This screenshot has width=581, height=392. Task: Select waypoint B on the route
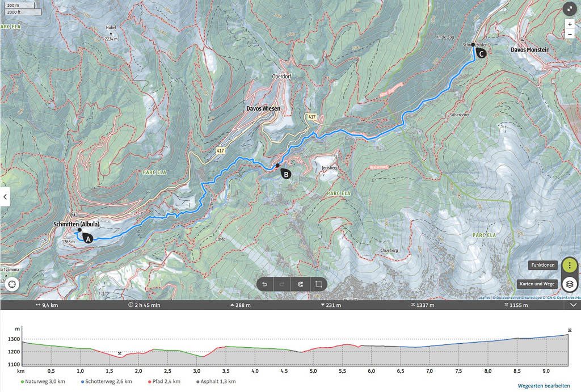(286, 174)
